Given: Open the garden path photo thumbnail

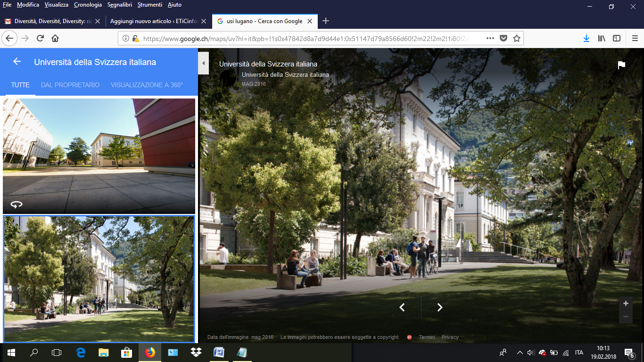Looking at the screenshot, I should pos(99,279).
